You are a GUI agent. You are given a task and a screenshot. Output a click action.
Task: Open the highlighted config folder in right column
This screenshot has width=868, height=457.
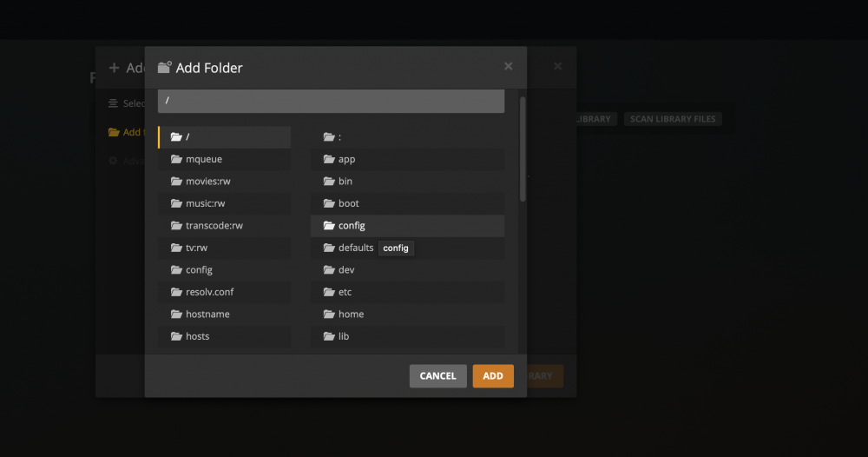407,225
